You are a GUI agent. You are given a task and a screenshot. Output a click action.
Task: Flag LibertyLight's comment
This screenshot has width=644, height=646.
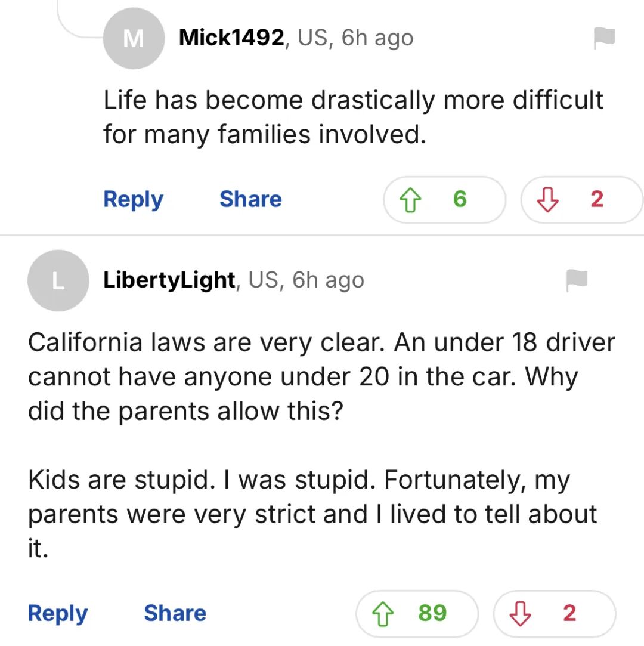pyautogui.click(x=577, y=280)
